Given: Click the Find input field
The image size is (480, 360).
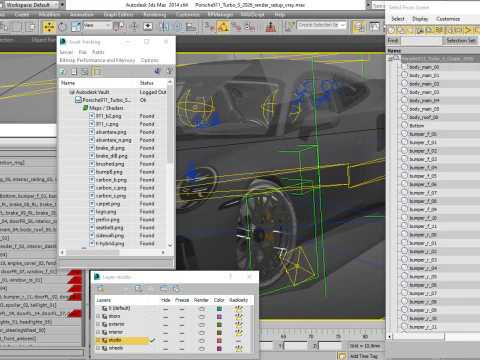Looking at the screenshot, I should pos(421,41).
